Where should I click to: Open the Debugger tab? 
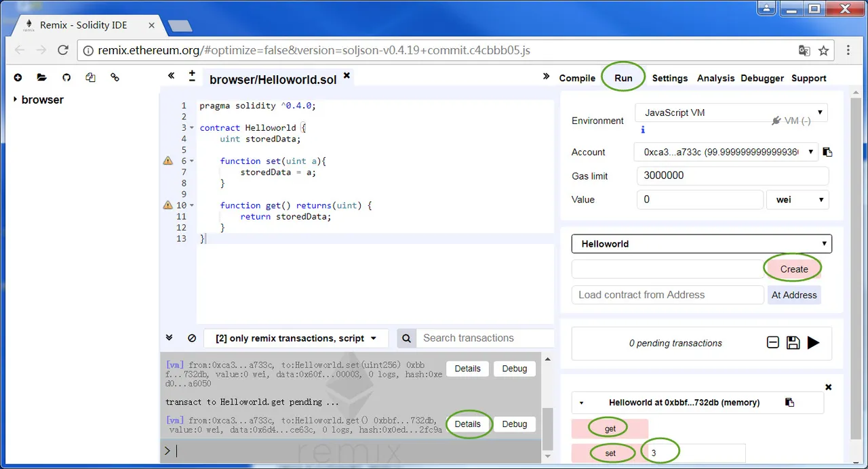[762, 78]
